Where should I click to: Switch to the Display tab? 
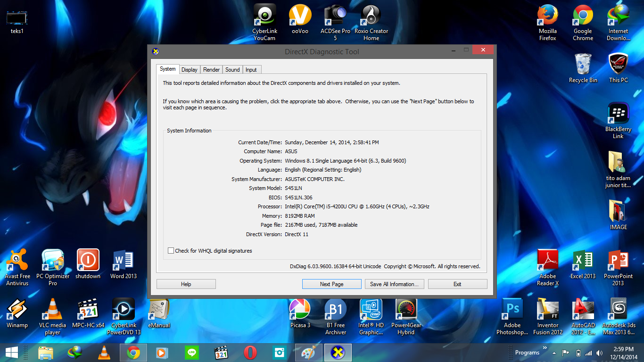tap(189, 69)
